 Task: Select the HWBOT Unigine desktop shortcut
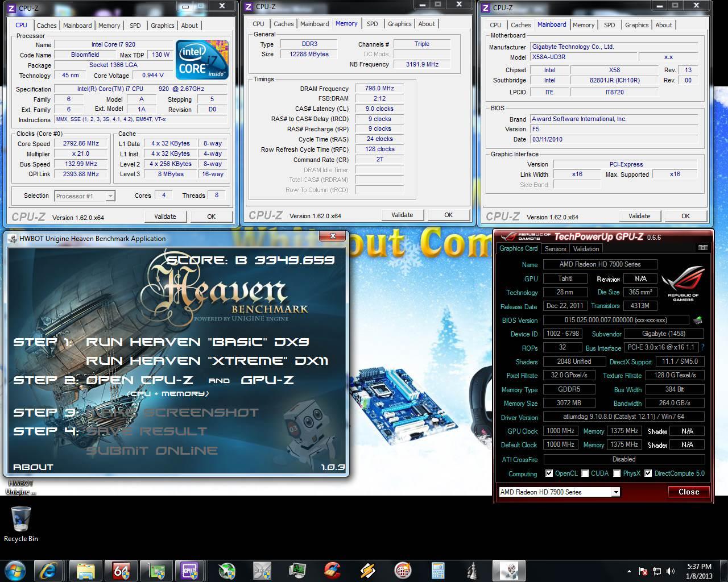(x=21, y=488)
